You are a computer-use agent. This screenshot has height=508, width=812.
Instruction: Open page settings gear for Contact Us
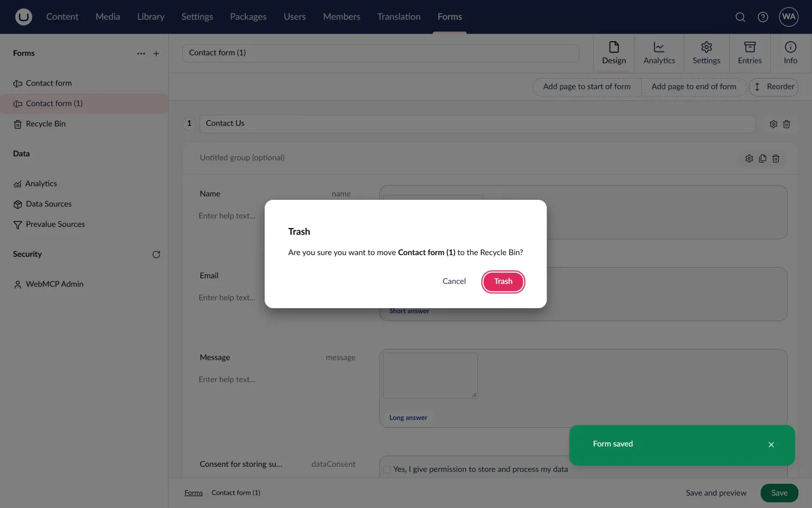click(773, 124)
